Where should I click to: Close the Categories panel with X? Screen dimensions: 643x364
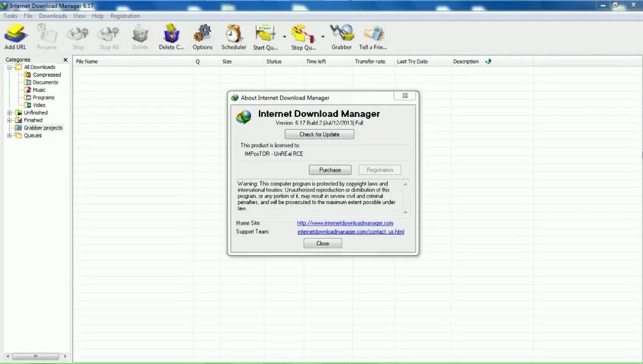coord(65,60)
